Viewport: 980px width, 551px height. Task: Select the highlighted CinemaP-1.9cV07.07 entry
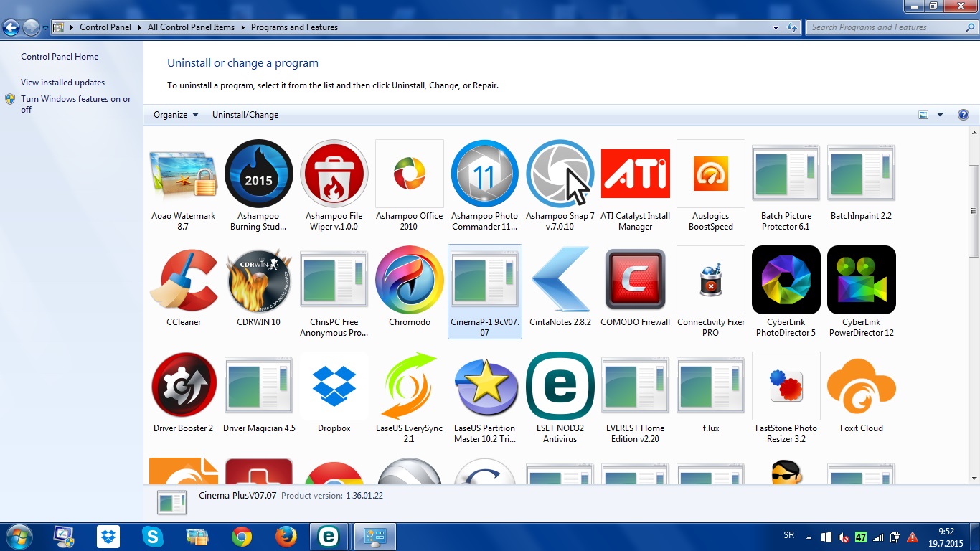[485, 291]
